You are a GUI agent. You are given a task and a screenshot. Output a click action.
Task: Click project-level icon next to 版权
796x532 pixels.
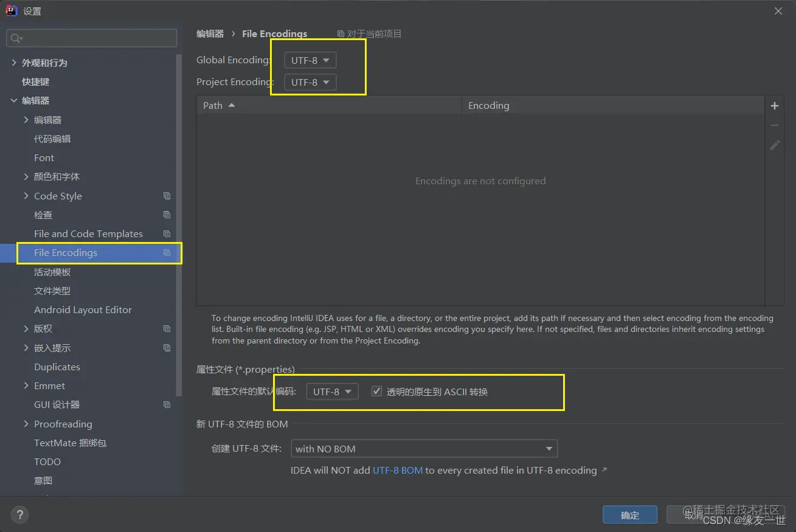[x=167, y=328]
